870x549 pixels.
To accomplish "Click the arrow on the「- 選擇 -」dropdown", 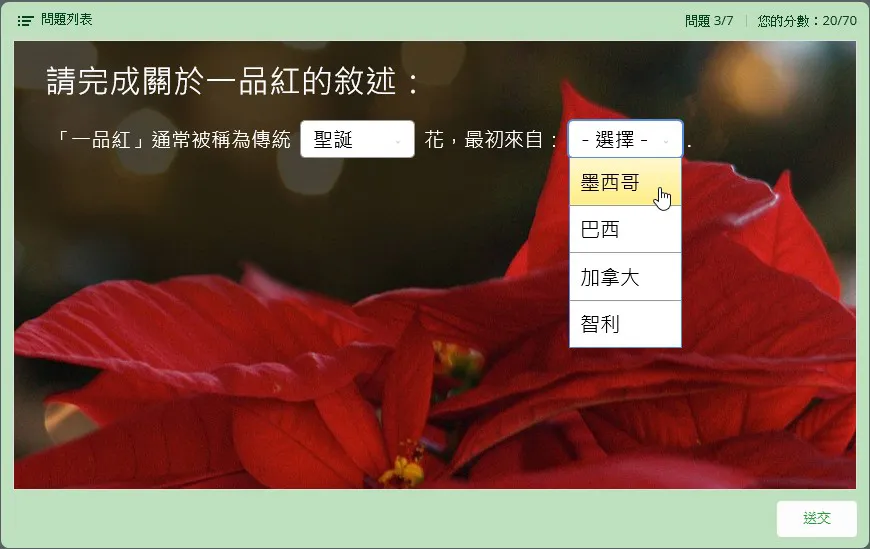I will pyautogui.click(x=667, y=141).
